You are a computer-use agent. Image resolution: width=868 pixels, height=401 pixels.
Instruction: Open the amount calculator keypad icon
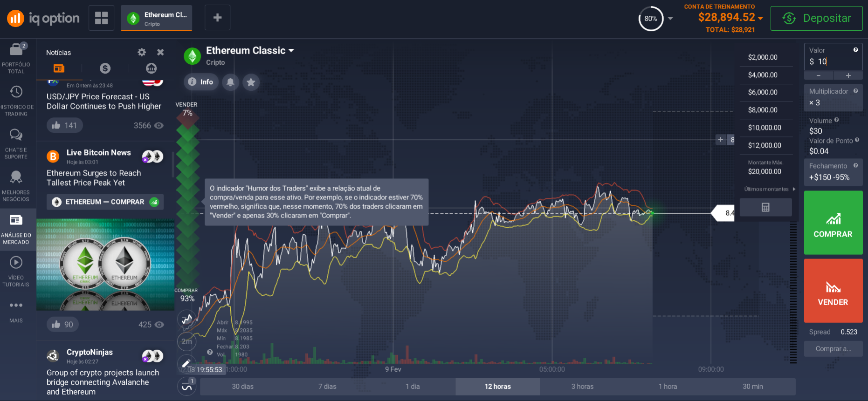tap(765, 207)
